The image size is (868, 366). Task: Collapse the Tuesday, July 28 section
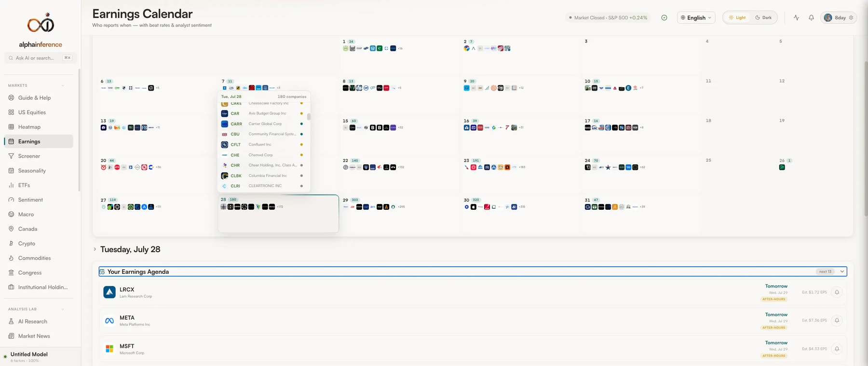(95, 249)
